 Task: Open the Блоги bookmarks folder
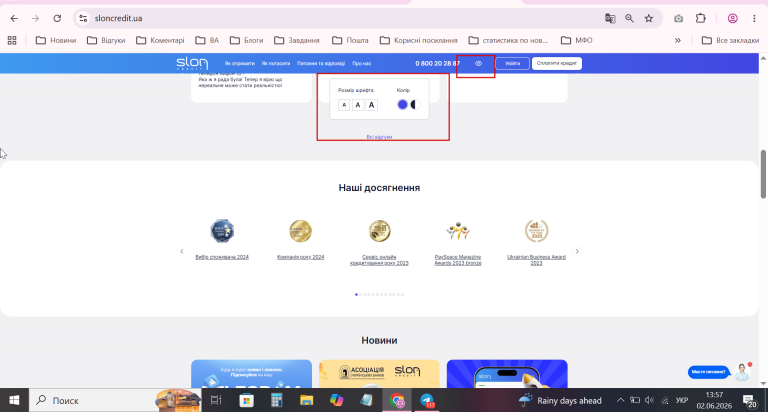pyautogui.click(x=246, y=40)
